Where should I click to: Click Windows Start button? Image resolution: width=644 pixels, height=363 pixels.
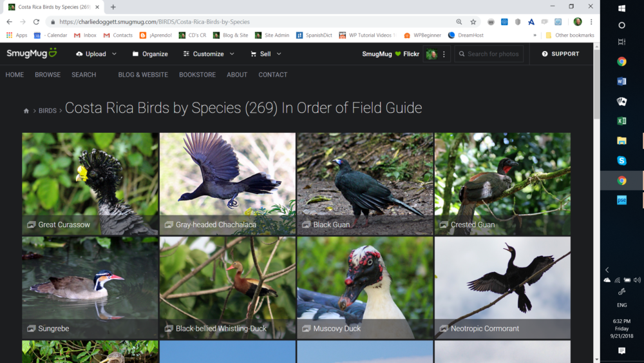coord(621,8)
